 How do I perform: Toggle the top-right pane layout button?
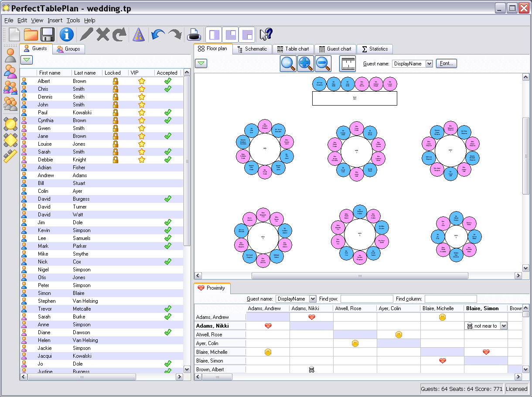tap(230, 34)
